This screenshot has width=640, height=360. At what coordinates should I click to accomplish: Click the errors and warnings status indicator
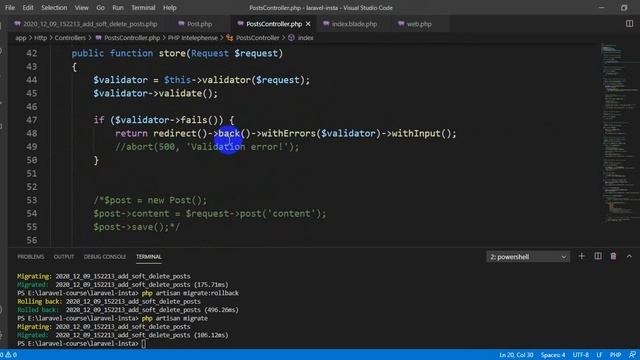point(8,355)
